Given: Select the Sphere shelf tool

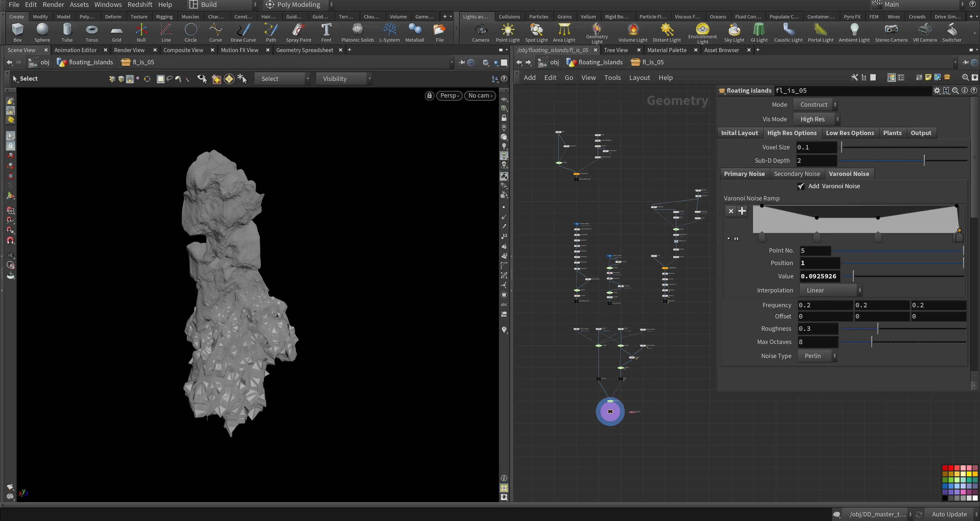Looking at the screenshot, I should point(42,32).
